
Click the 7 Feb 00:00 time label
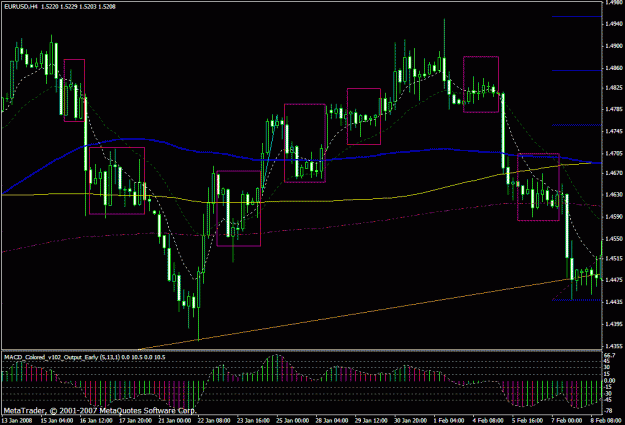(567, 420)
